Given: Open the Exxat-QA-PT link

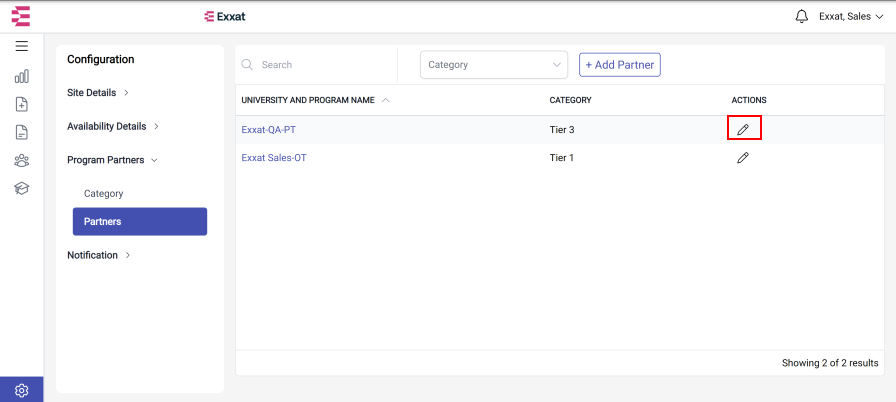Looking at the screenshot, I should 269,130.
